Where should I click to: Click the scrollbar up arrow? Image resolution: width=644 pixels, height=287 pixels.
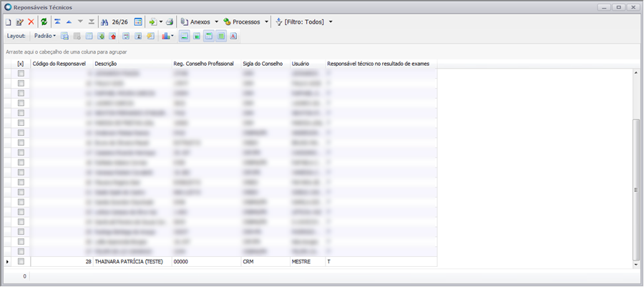[636, 72]
